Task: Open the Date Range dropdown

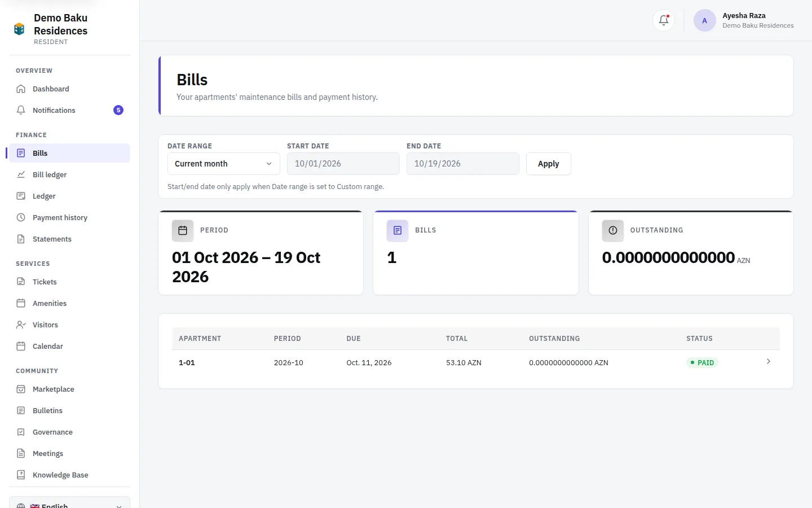Action: tap(224, 164)
